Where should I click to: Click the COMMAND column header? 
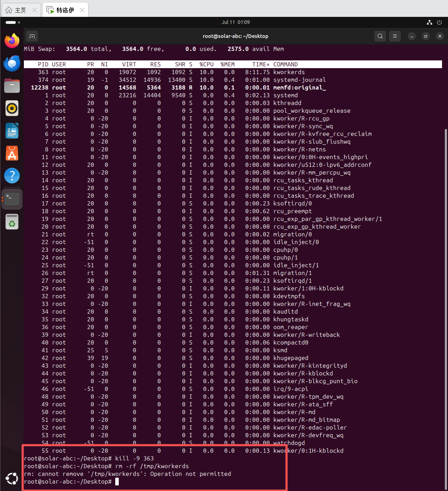click(286, 64)
